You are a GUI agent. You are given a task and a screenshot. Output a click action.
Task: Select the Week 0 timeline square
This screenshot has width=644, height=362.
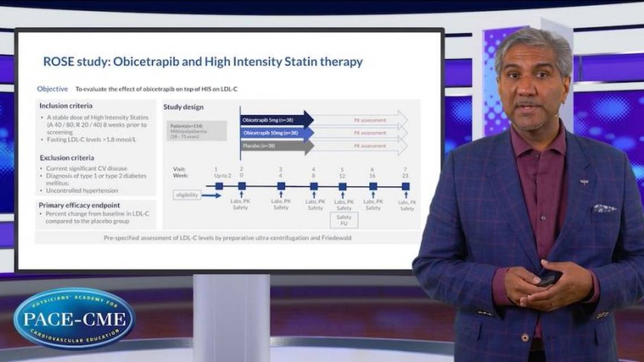242,186
